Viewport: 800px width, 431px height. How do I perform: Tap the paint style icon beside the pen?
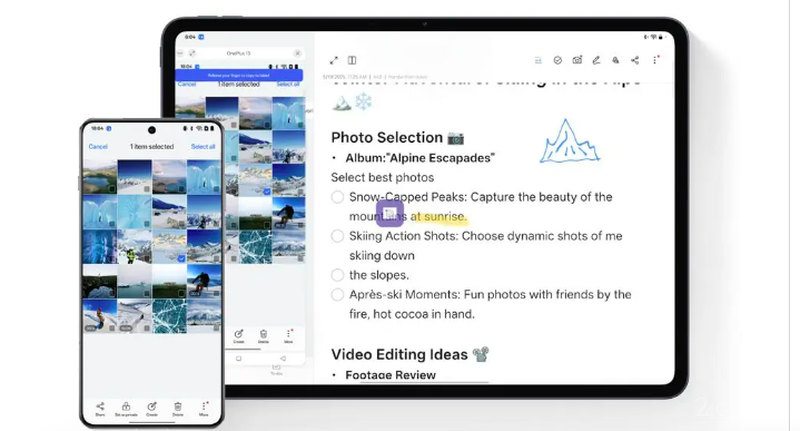(616, 60)
